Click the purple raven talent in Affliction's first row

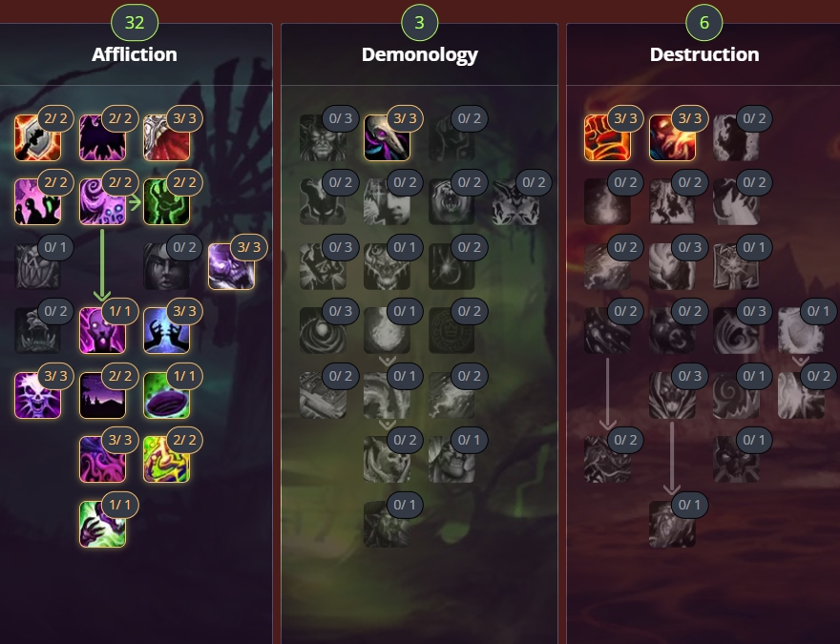(x=102, y=137)
